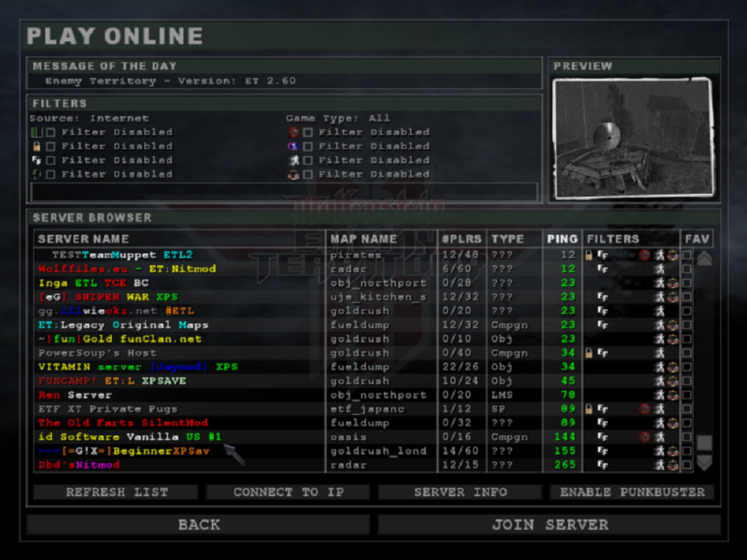This screenshot has height=560, width=747.
Task: Change the Game Type: All setting
Action: 338,118
